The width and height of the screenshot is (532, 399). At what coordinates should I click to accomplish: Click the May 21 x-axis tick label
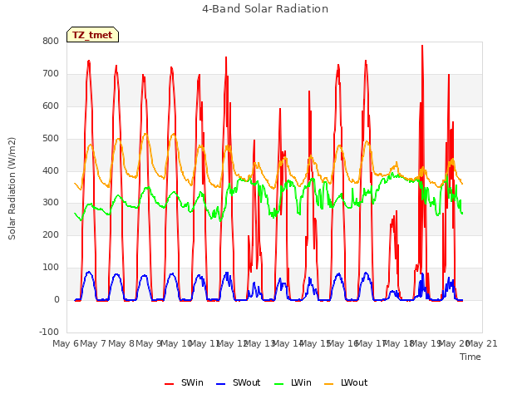tap(482, 343)
